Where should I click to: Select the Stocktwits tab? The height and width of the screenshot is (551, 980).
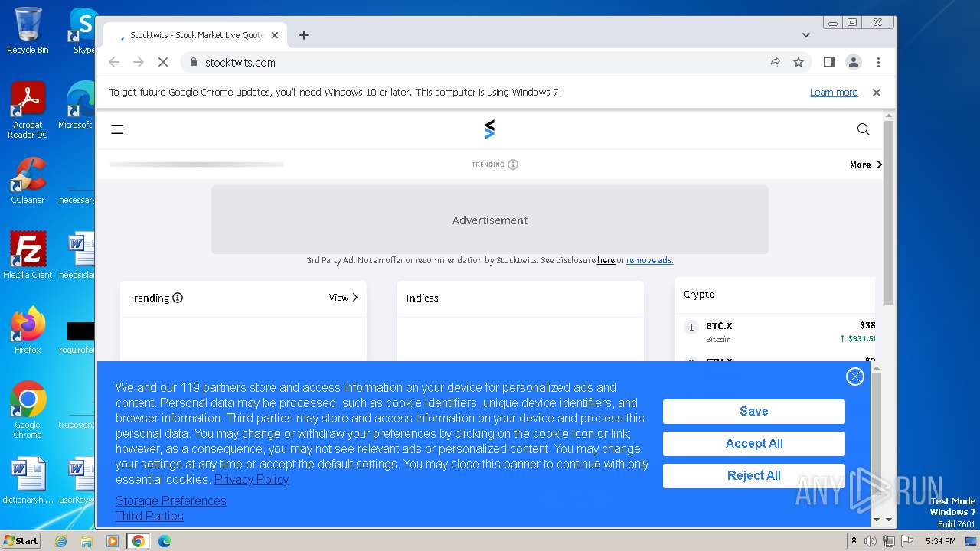195,35
